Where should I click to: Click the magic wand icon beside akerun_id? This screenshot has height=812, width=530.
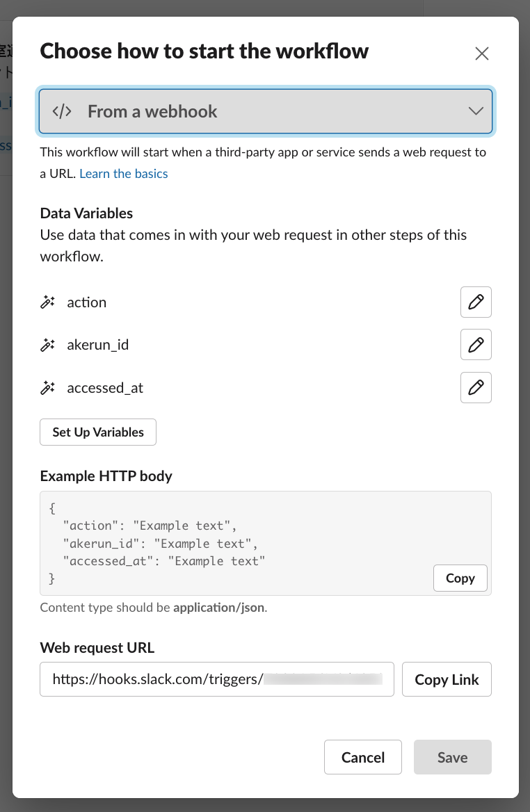tap(47, 345)
